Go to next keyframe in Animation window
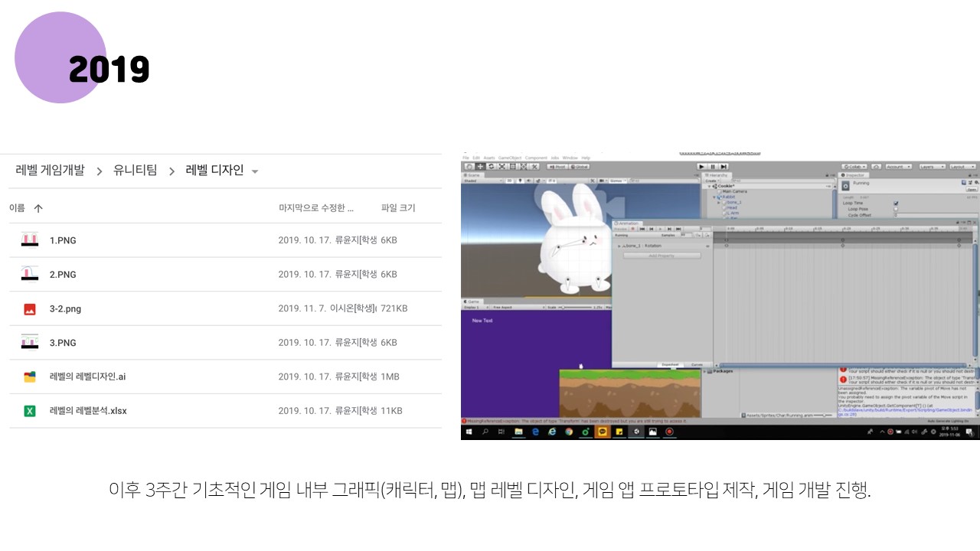This screenshot has width=980, height=551. (669, 229)
